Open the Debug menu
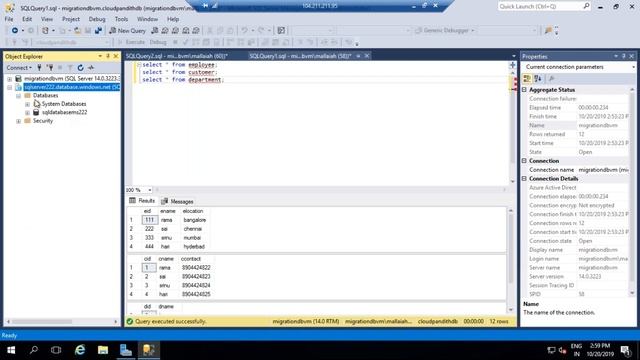Screen dimensions: 640x360 point(97,19)
